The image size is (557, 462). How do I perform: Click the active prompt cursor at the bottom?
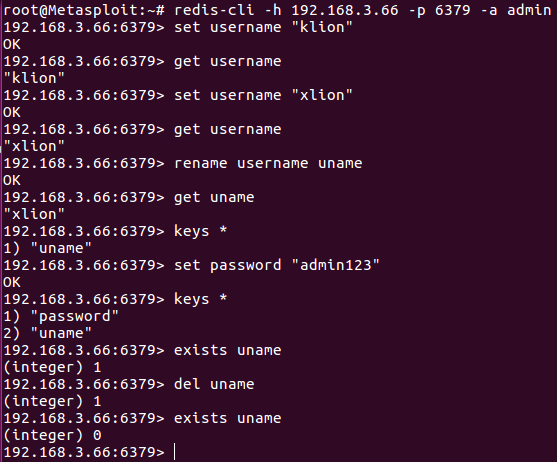[x=174, y=452]
